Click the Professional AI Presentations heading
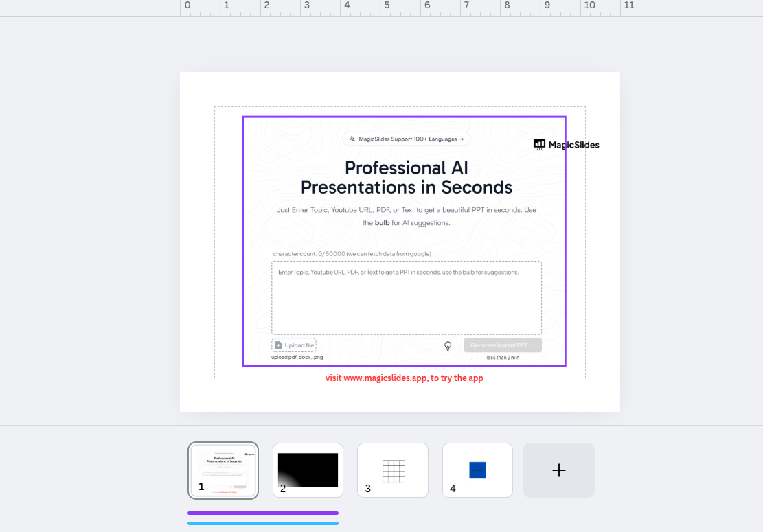Screen dimensions: 763x532 point(407,178)
